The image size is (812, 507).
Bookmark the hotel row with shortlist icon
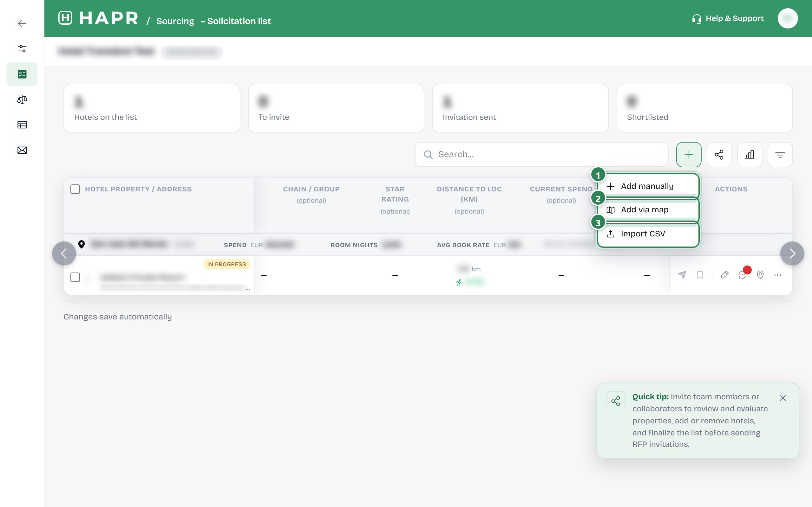point(700,275)
